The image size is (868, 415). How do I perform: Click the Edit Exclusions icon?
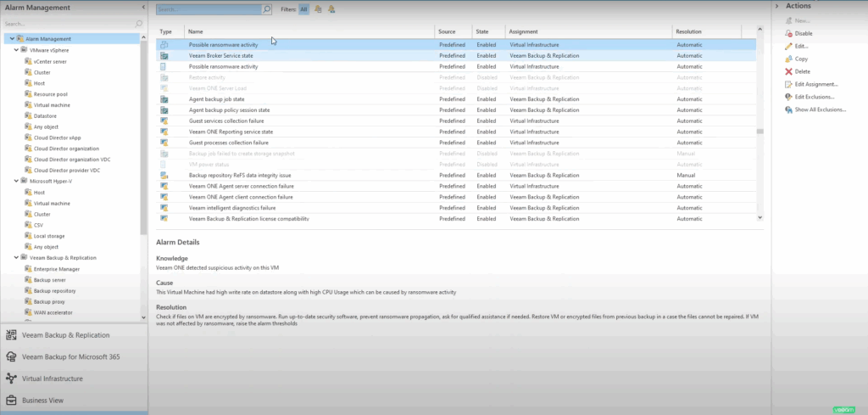(x=788, y=97)
